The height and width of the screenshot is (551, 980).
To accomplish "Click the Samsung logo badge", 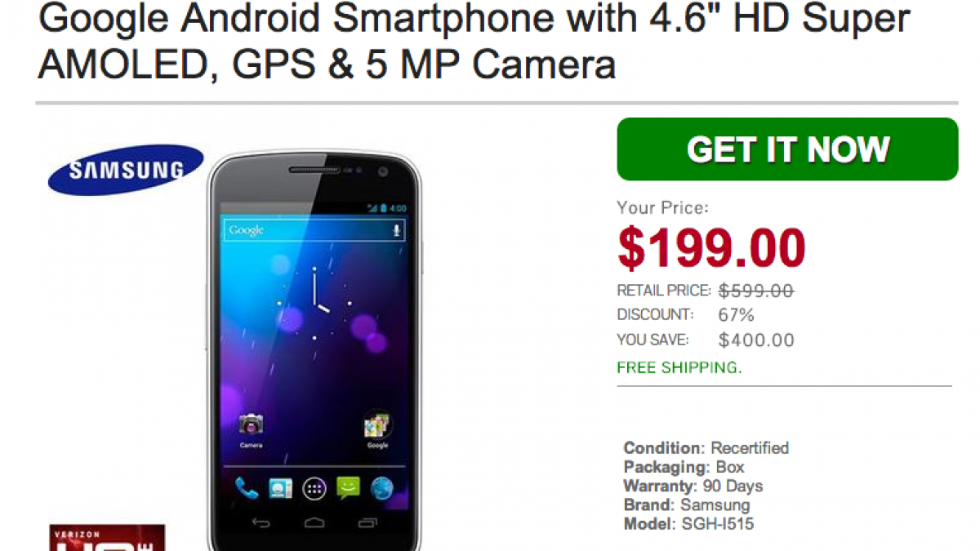I will [x=126, y=170].
